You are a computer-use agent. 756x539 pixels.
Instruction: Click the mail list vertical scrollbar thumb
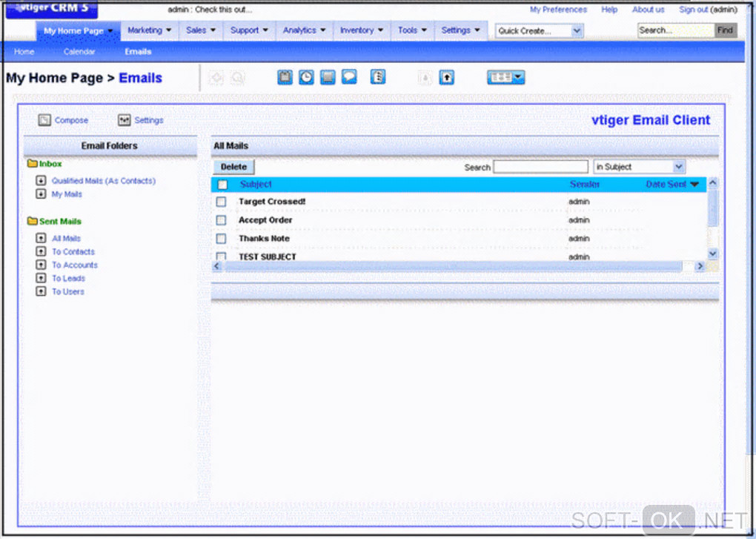click(x=712, y=208)
